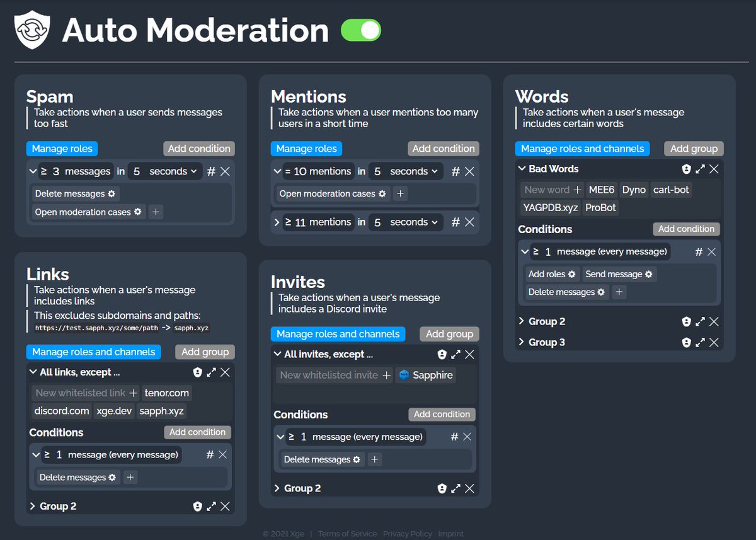Click shield icon on Bad Words group
Image resolution: width=756 pixels, height=540 pixels.
687,169
